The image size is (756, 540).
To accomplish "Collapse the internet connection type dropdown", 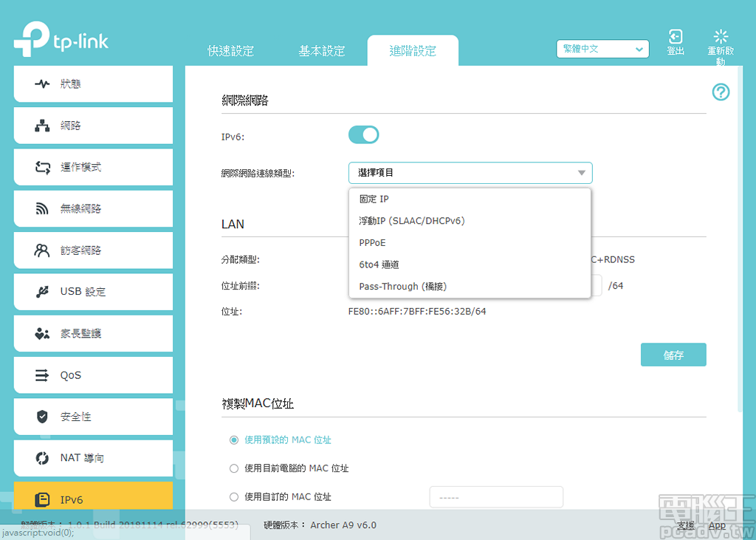I will click(470, 173).
